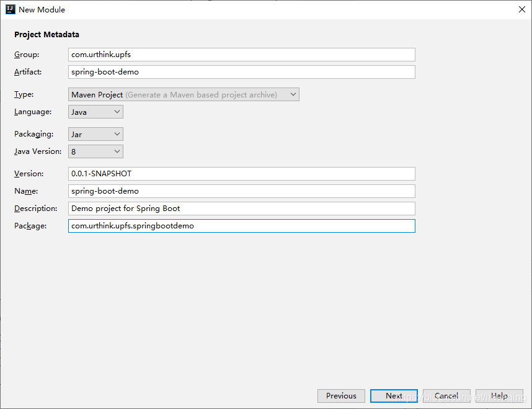This screenshot has width=532, height=409.
Task: Go back with the Previous button
Action: 341,396
